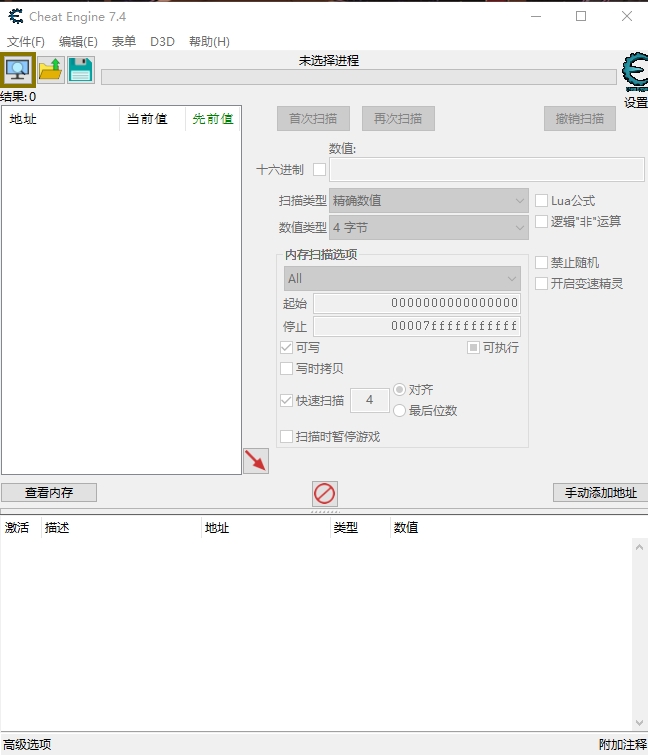
Task: Select the 最后位数 radio button
Action: click(400, 411)
